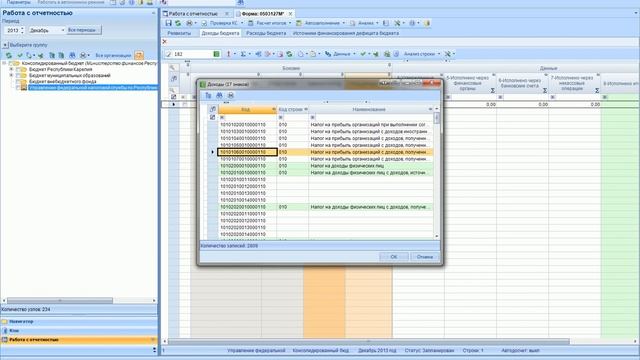
Task: Expand the Бюджет Республики Карелия tree node
Action: click(x=11, y=69)
